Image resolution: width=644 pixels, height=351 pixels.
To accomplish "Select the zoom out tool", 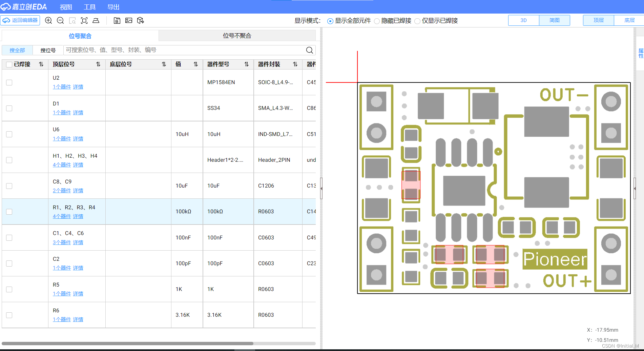I will click(60, 20).
